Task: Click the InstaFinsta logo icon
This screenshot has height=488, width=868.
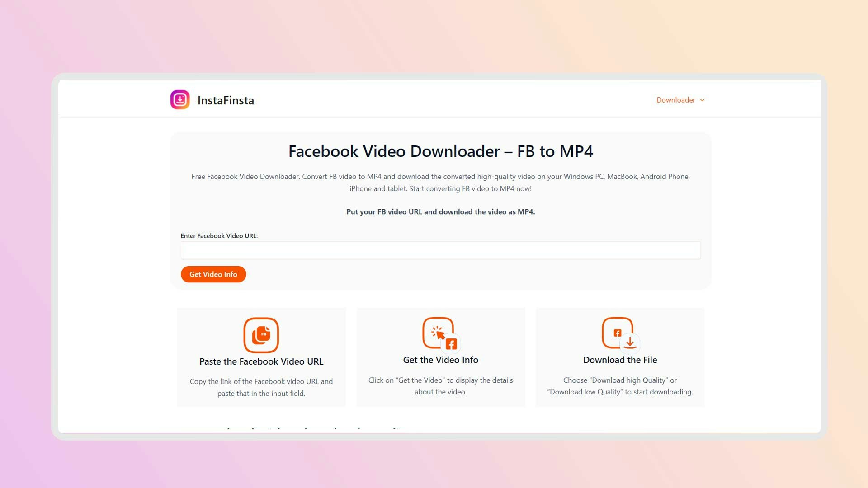Action: (180, 100)
